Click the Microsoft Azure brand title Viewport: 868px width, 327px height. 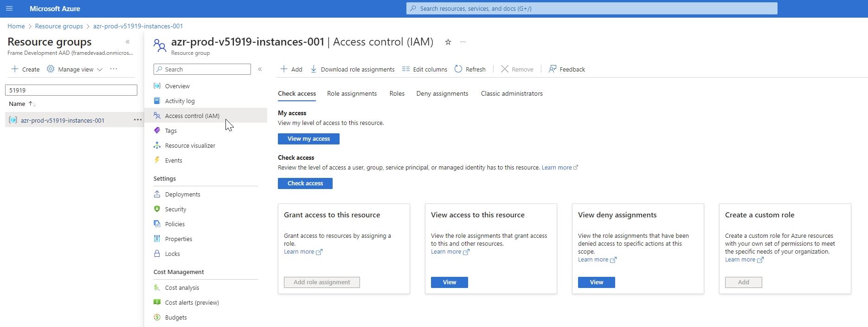pos(55,8)
